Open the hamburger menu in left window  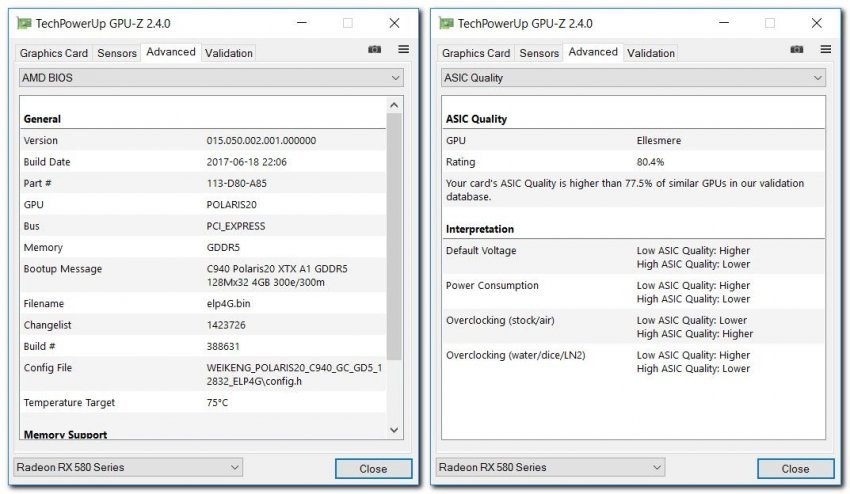point(403,49)
